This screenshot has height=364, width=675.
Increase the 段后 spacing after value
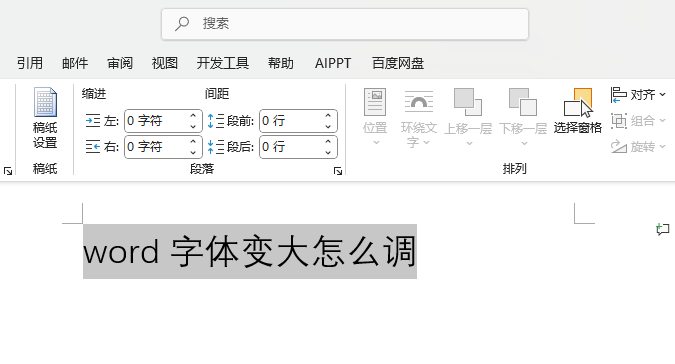tap(328, 142)
